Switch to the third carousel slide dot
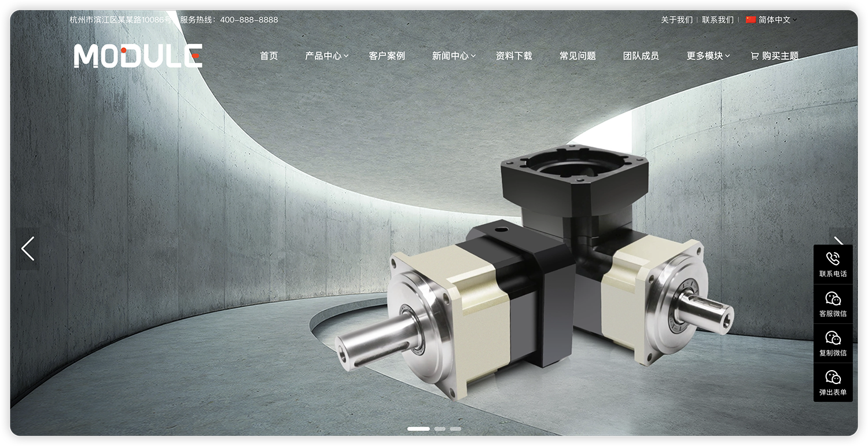This screenshot has width=868, height=446. (x=455, y=429)
